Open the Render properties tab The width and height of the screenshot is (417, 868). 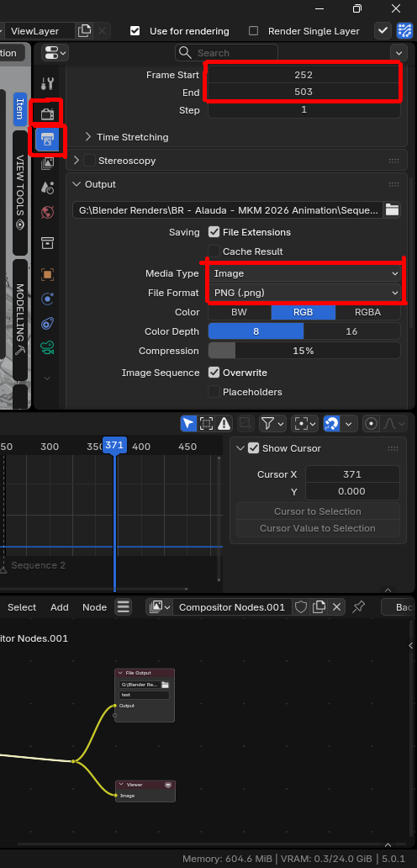click(48, 114)
